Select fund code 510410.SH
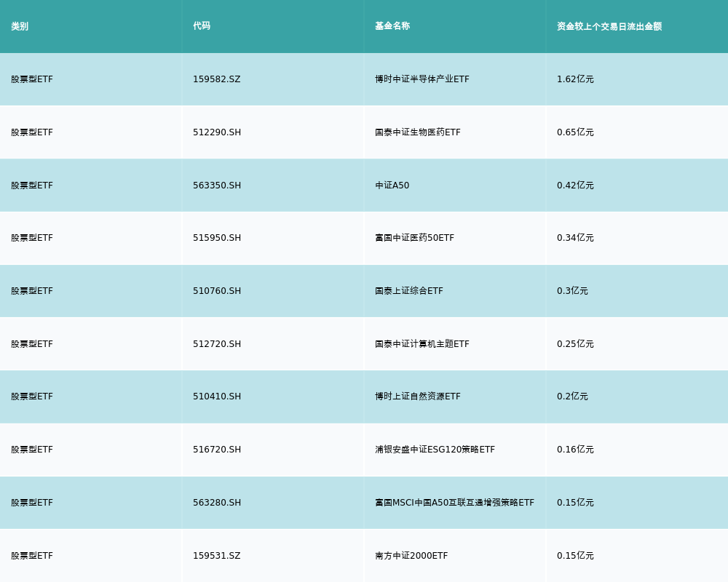728x582 pixels. [x=217, y=396]
